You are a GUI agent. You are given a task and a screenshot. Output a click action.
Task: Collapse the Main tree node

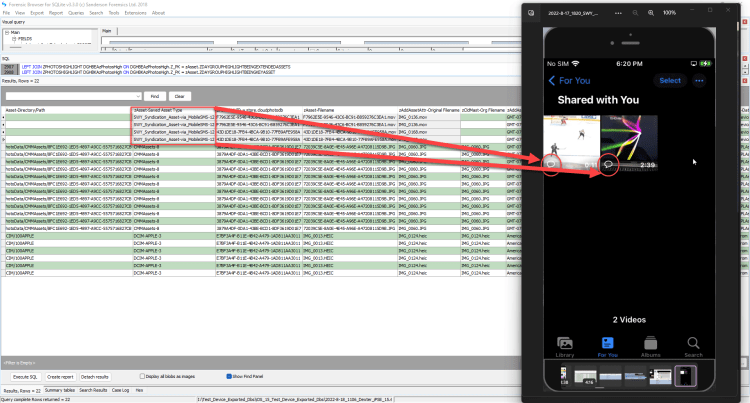click(6, 32)
